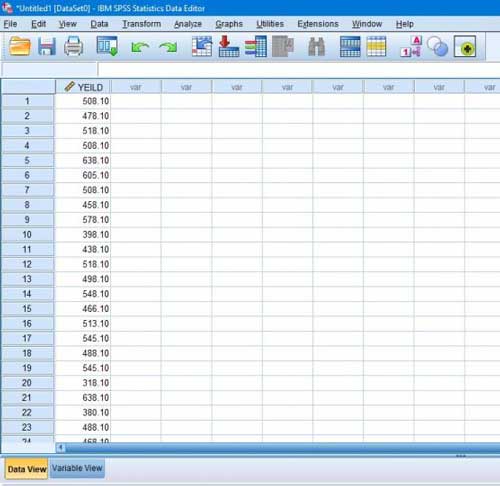500x486 pixels.
Task: Select cell 438.10 in row 11
Action: pyautogui.click(x=83, y=249)
